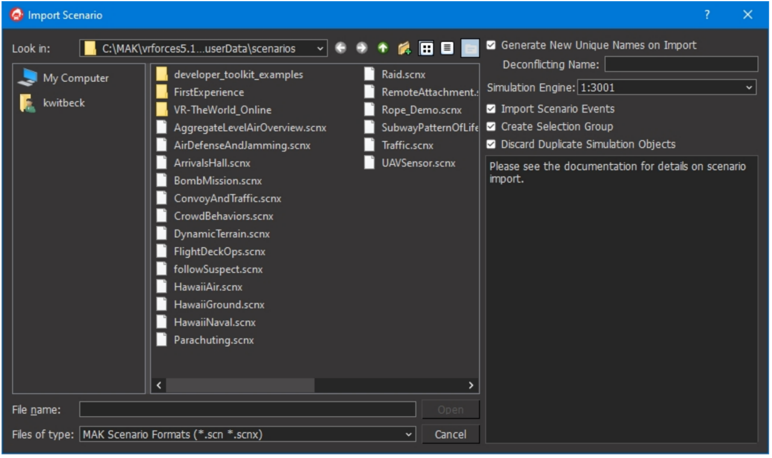The width and height of the screenshot is (772, 458).
Task: Select DynamicTerrain.scnx file
Action: click(213, 234)
